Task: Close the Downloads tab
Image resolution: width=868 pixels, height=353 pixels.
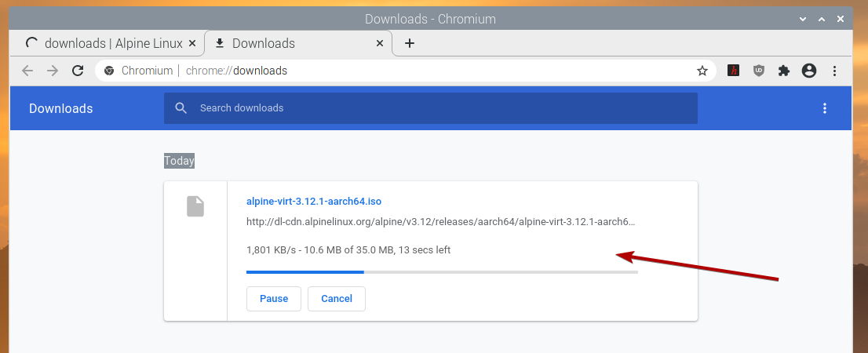Action: pyautogui.click(x=380, y=43)
